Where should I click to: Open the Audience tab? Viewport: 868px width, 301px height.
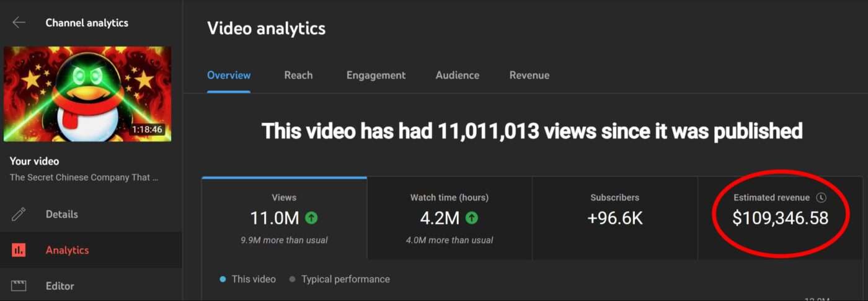click(x=457, y=75)
